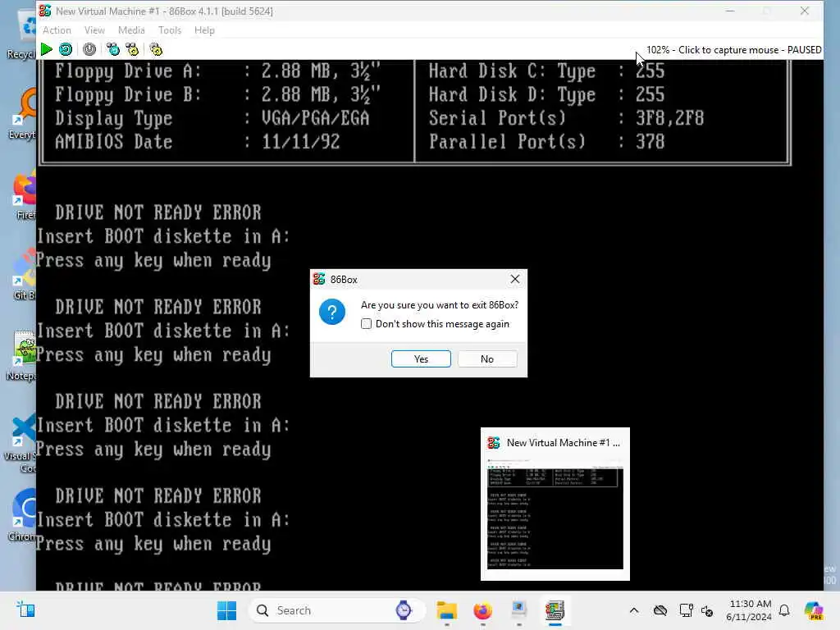Viewport: 840px width, 630px height.
Task: Click the blue question mark dialog icon
Action: pyautogui.click(x=332, y=312)
